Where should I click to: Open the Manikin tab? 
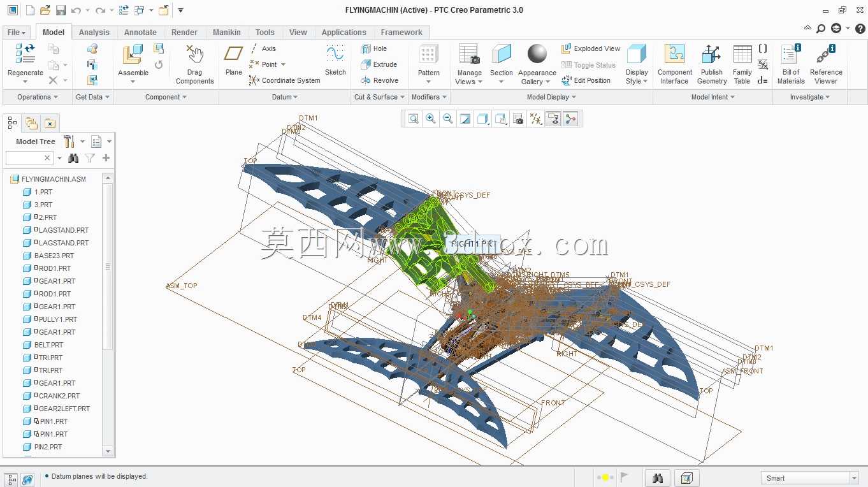pyautogui.click(x=227, y=33)
